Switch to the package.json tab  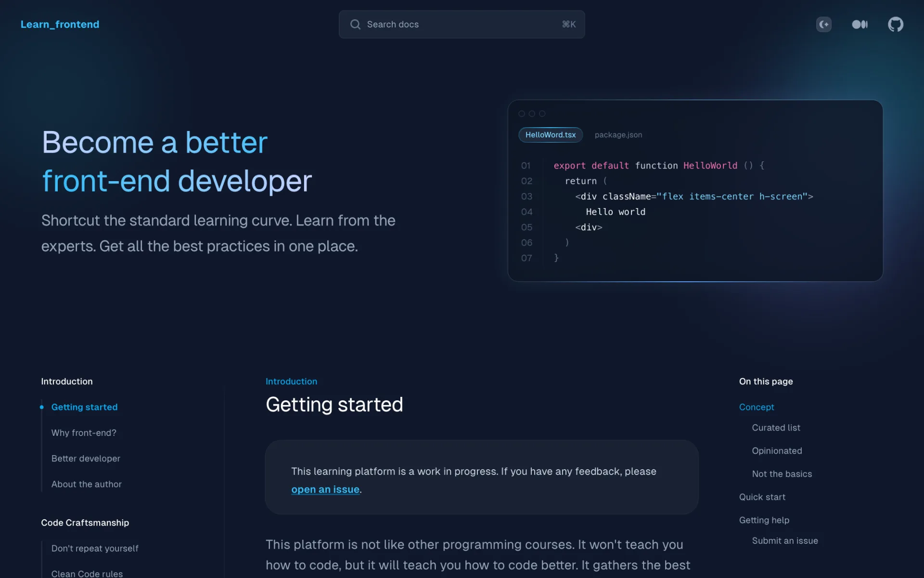point(618,135)
